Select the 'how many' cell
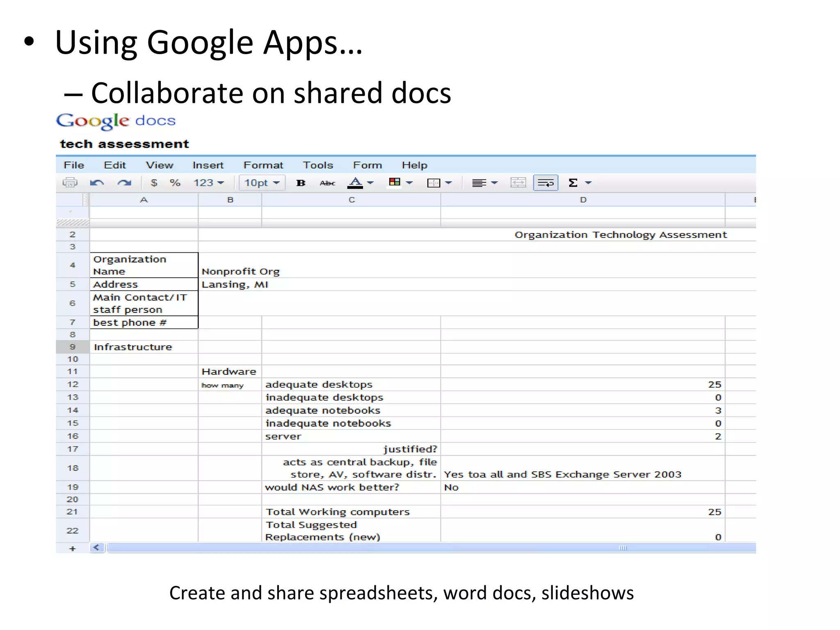840x630 pixels. pos(230,384)
